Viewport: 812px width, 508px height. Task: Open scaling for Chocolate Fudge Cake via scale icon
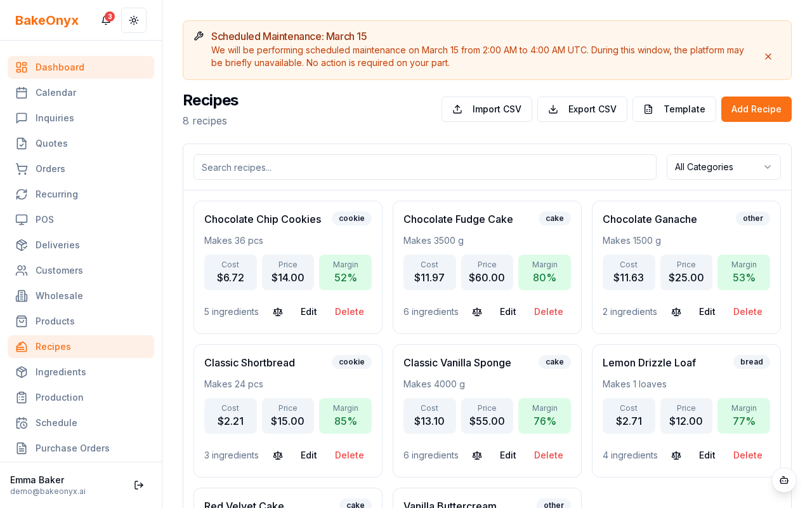[477, 312]
